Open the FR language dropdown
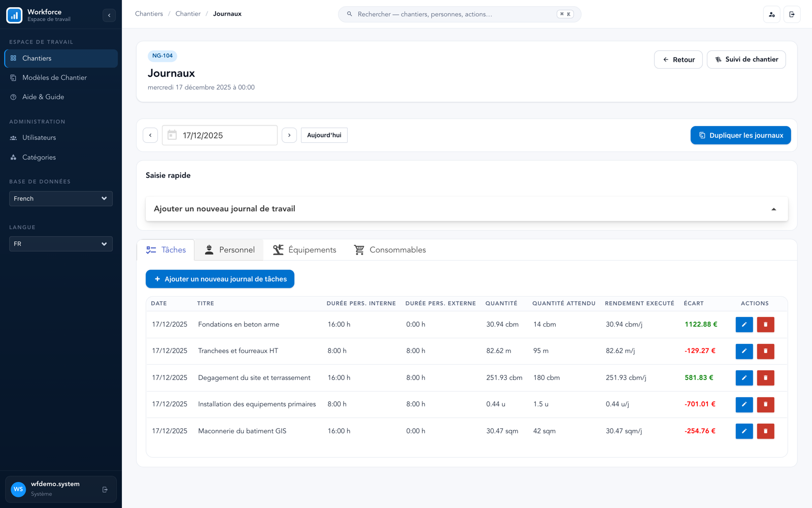The image size is (812, 508). click(x=61, y=244)
